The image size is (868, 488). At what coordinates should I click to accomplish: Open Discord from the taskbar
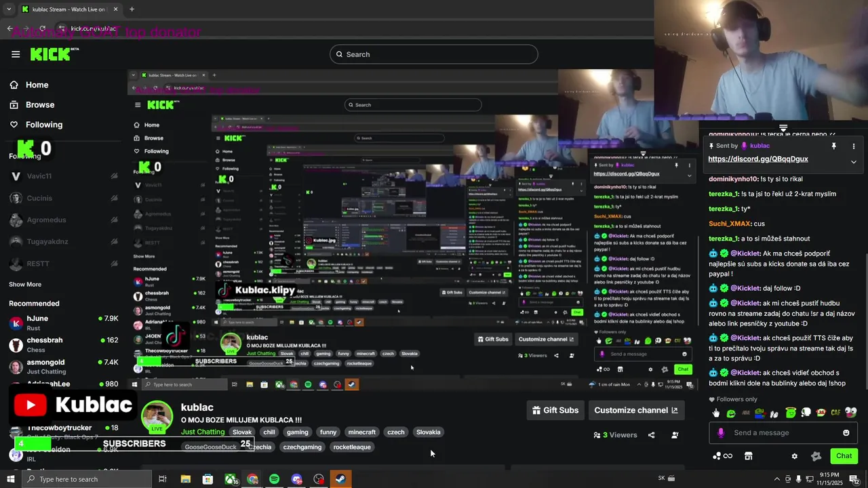296,479
